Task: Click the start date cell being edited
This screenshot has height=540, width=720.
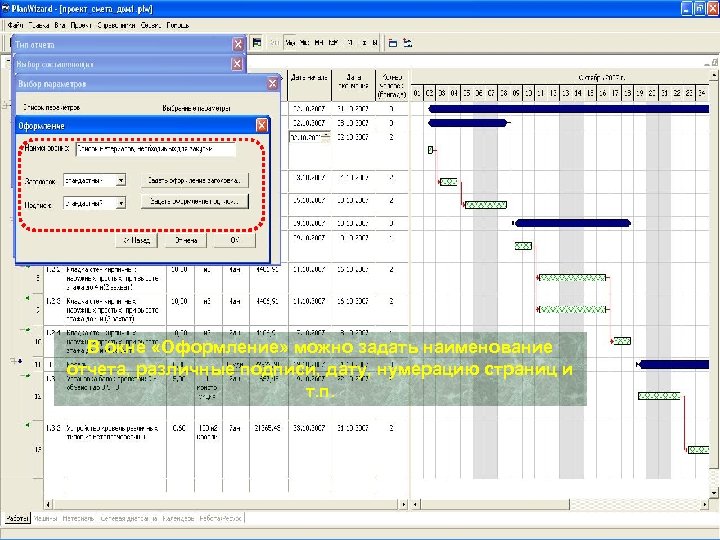Action: coord(309,137)
